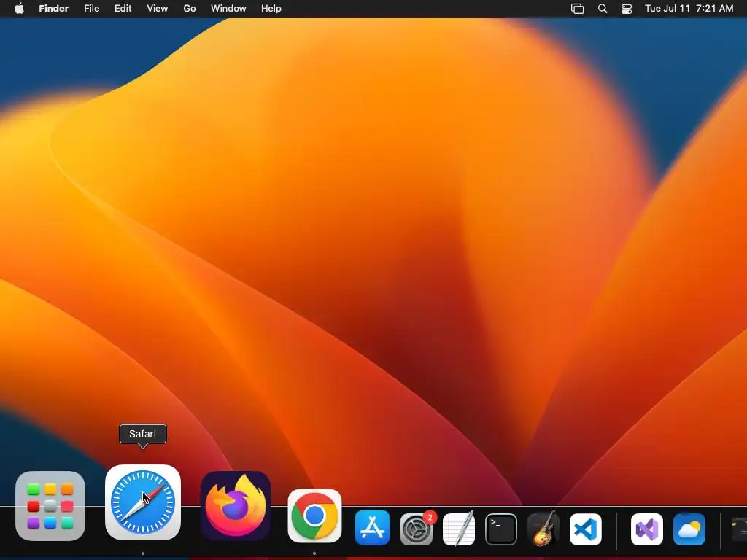
Task: Open the Go menu
Action: (190, 9)
